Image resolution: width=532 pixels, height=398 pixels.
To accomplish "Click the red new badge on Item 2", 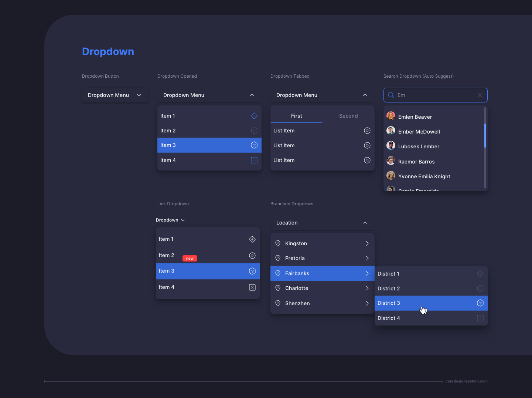I will pyautogui.click(x=190, y=259).
